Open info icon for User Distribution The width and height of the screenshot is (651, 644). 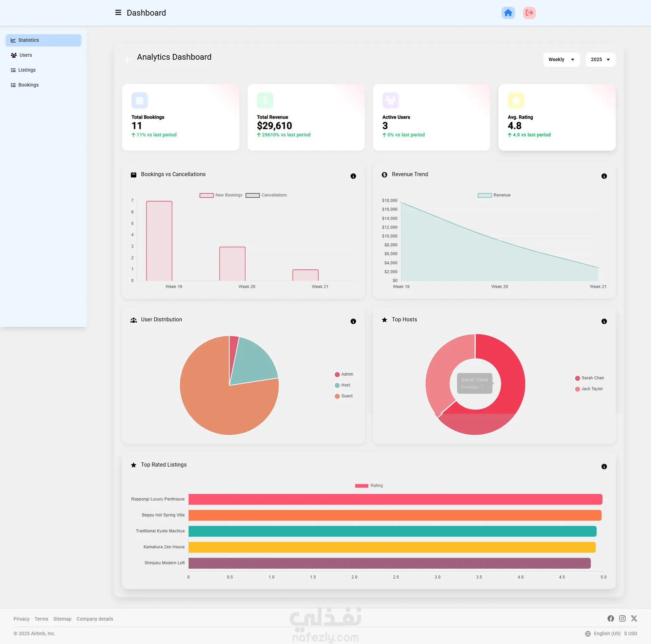[353, 321]
